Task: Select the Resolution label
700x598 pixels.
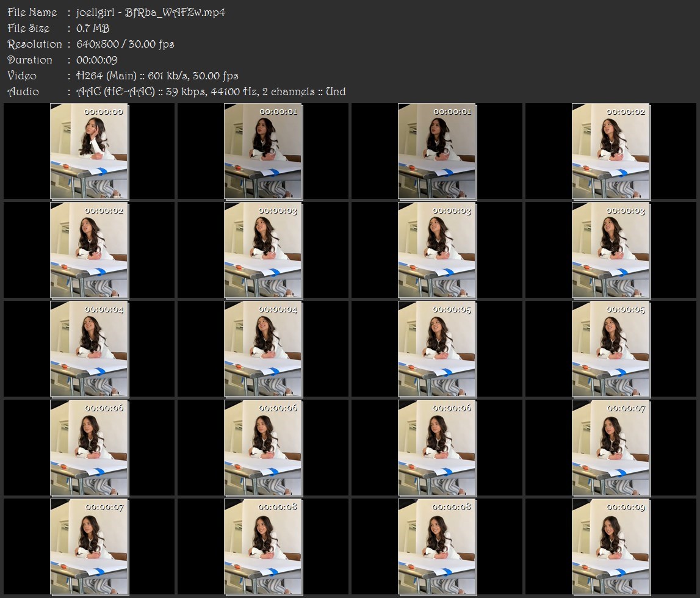Action: [x=35, y=44]
